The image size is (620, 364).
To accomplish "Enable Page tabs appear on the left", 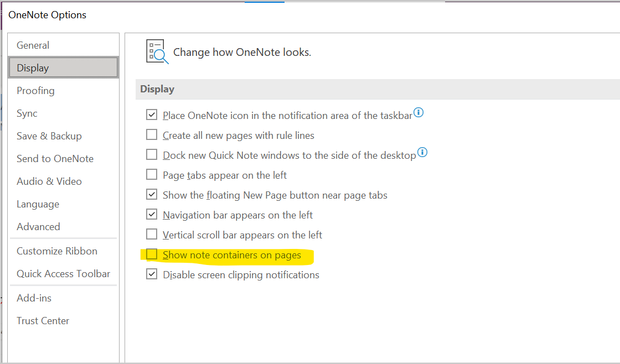I will pos(152,174).
